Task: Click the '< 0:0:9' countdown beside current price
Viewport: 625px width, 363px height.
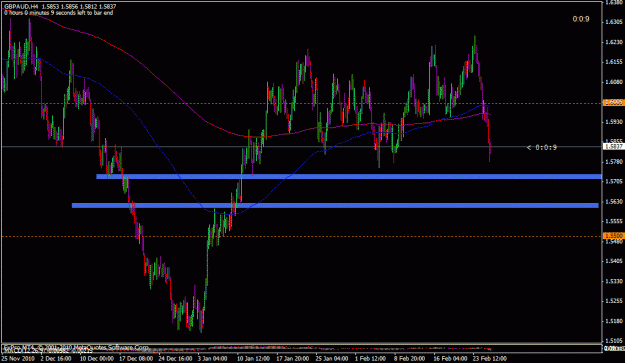Action: tap(542, 147)
